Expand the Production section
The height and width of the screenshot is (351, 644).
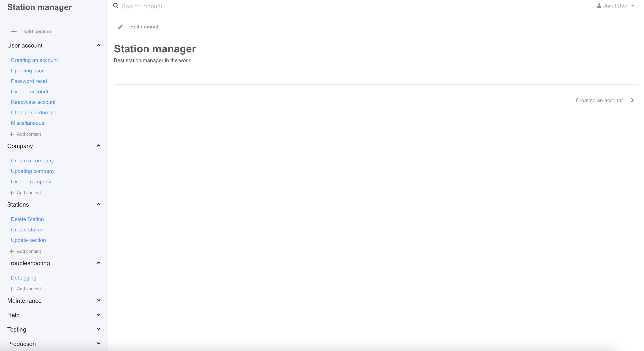tap(98, 344)
